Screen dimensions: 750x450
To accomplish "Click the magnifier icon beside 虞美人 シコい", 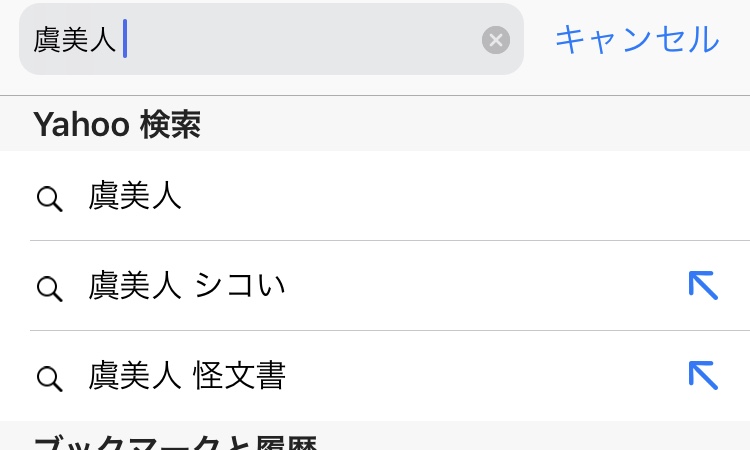I will pos(49,288).
